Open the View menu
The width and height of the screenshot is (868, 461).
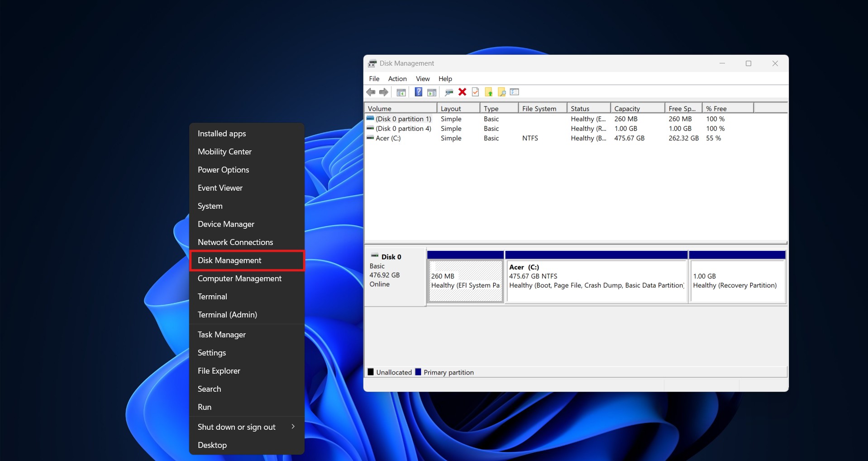coord(423,79)
